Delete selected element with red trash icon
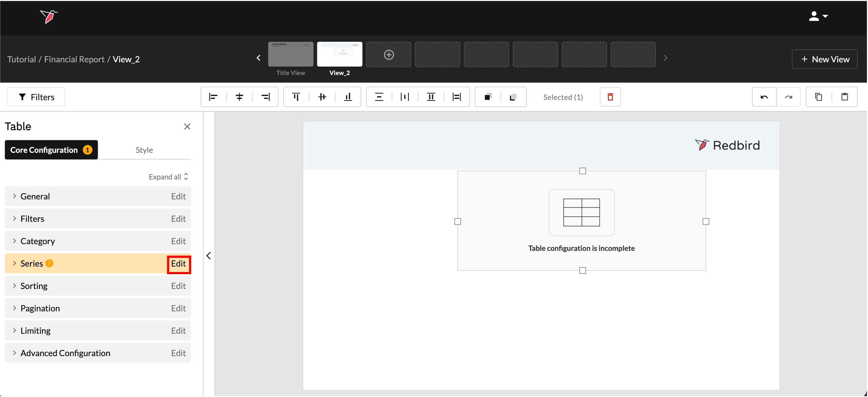This screenshot has height=397, width=868. pos(610,97)
